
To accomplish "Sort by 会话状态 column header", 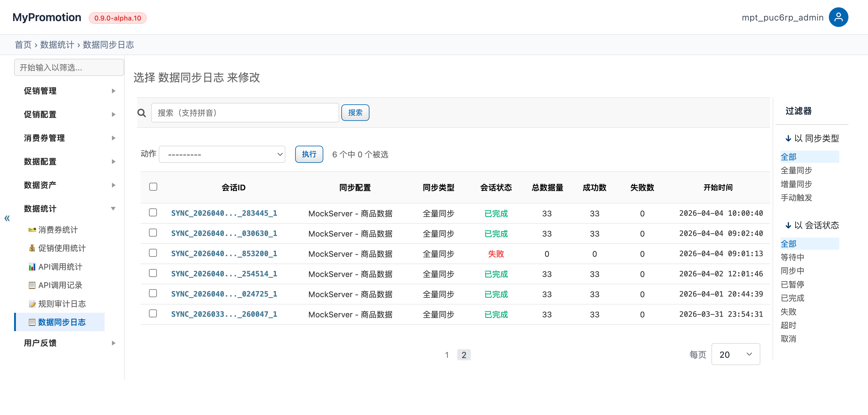I will click(496, 187).
